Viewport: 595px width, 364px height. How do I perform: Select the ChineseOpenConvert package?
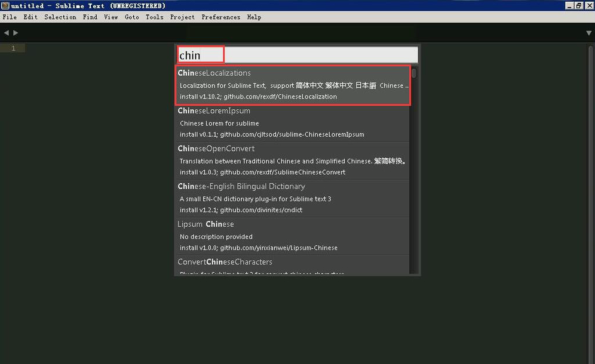[293, 161]
